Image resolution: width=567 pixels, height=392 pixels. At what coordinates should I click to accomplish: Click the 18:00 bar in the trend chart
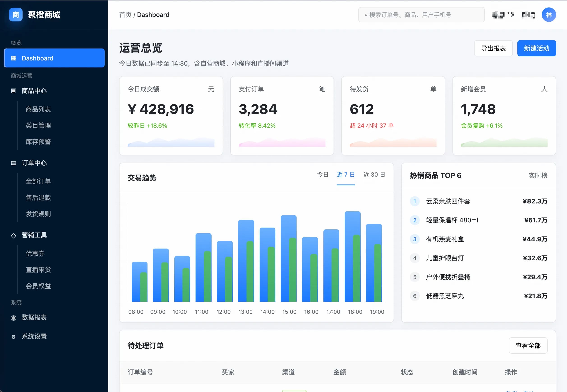352,256
